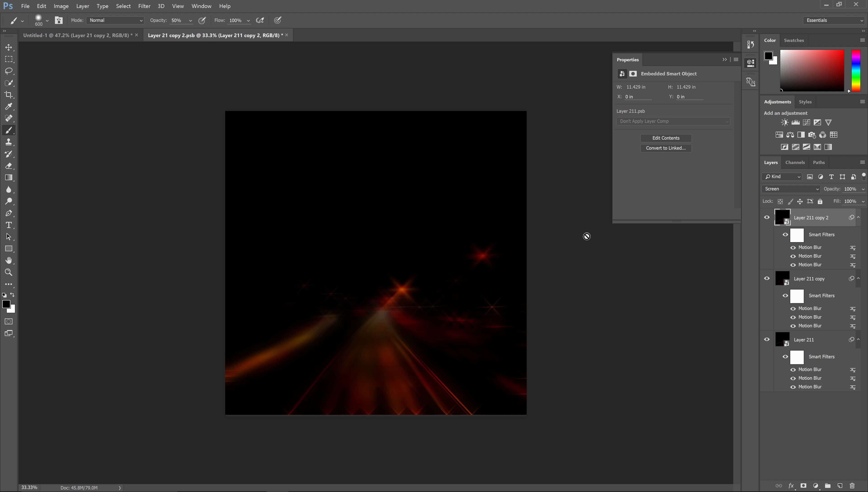This screenshot has width=868, height=492.
Task: Hide the Layer 211 copy 2 layer
Action: (767, 217)
